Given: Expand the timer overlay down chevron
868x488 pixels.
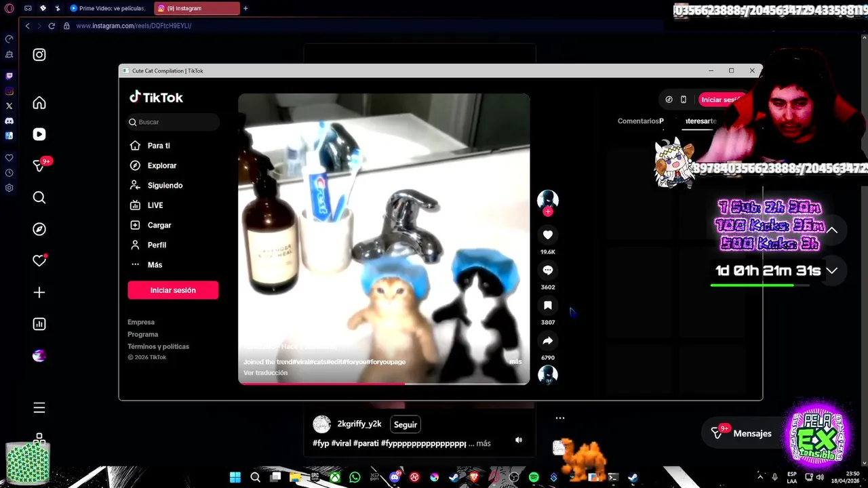Looking at the screenshot, I should point(832,270).
